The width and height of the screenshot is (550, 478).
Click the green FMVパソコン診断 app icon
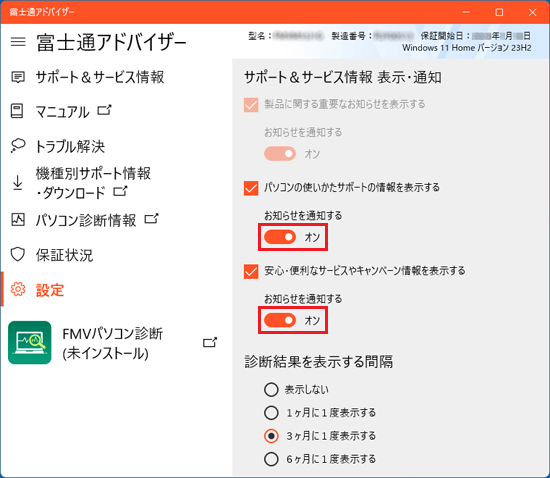point(30,343)
